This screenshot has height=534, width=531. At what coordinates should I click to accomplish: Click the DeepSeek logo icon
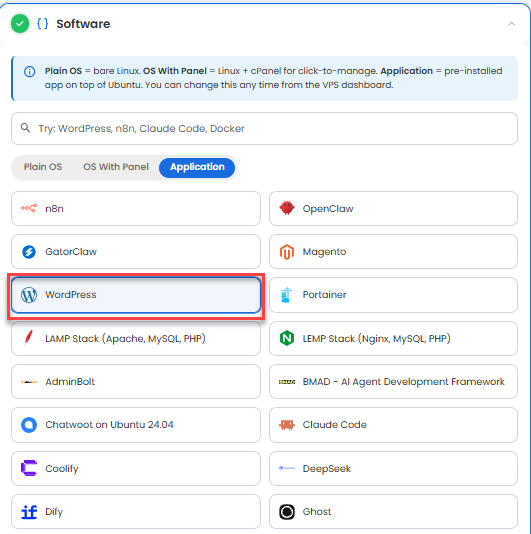coord(287,468)
